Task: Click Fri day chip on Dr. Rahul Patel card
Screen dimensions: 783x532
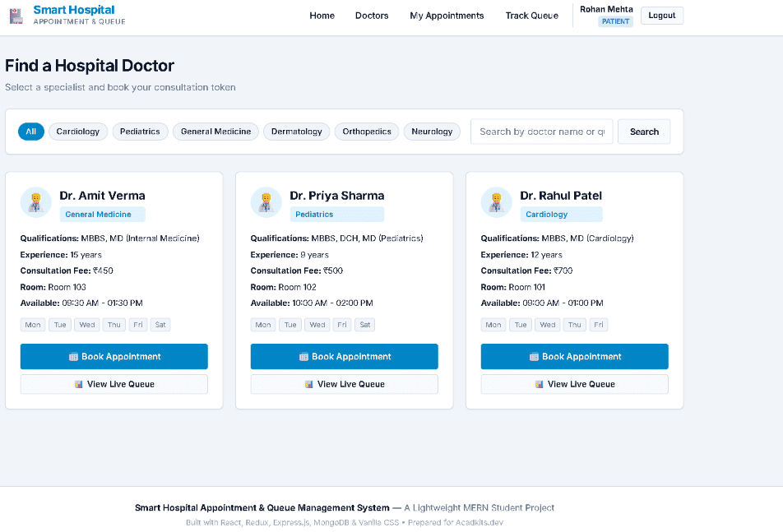Action: (598, 325)
